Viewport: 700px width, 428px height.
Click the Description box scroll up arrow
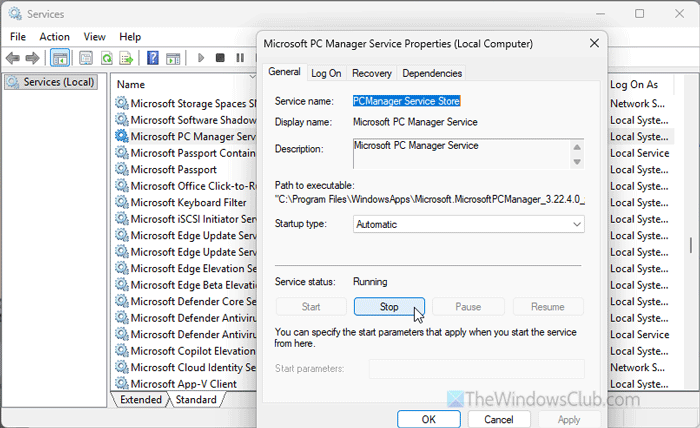pos(577,147)
